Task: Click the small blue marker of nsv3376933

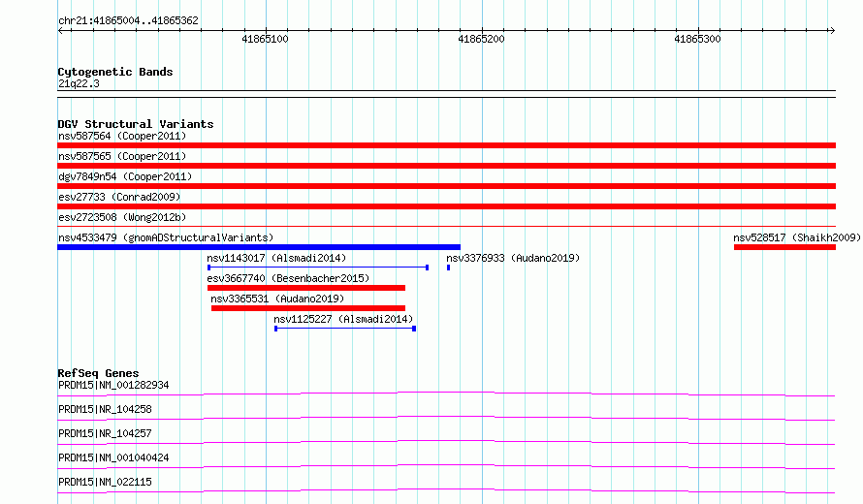Action: [x=449, y=268]
